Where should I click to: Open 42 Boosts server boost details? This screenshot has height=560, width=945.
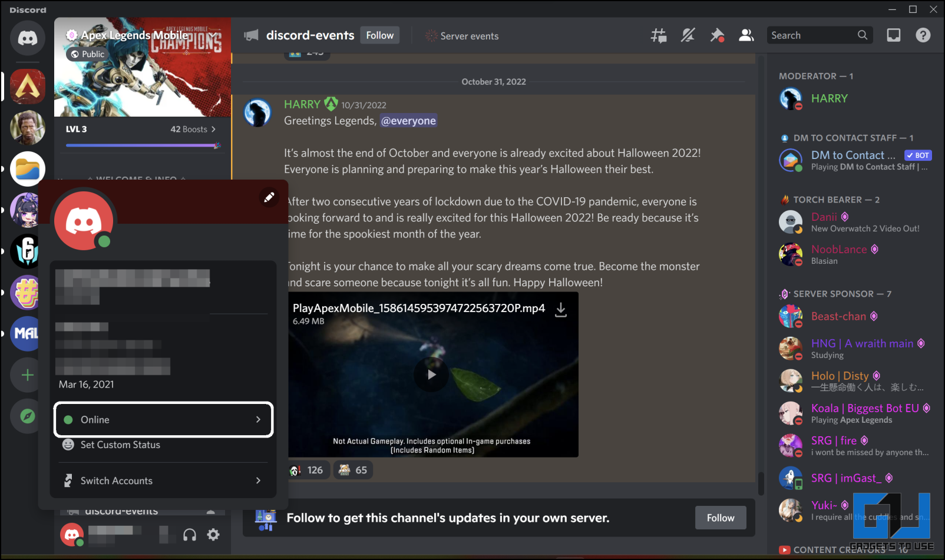click(x=193, y=129)
